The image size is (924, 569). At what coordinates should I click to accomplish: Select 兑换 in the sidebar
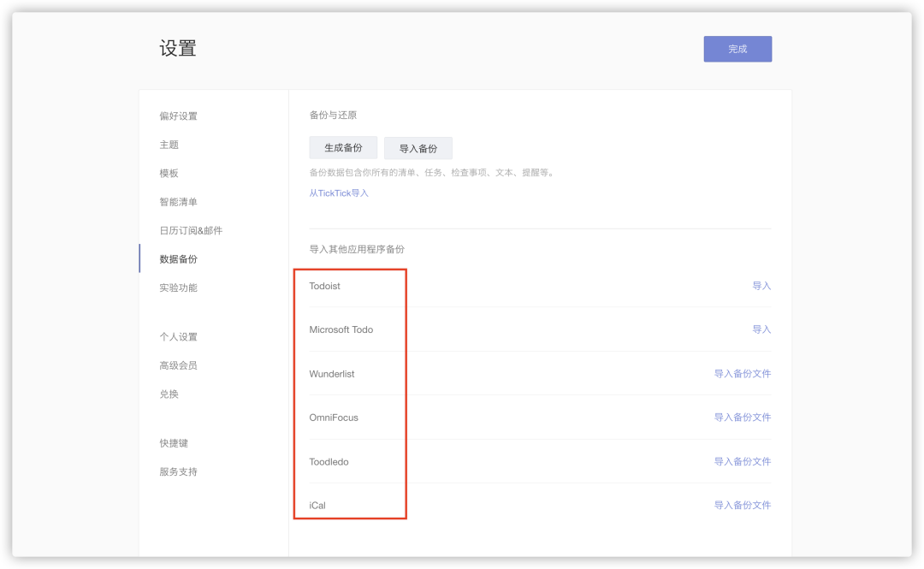[169, 394]
